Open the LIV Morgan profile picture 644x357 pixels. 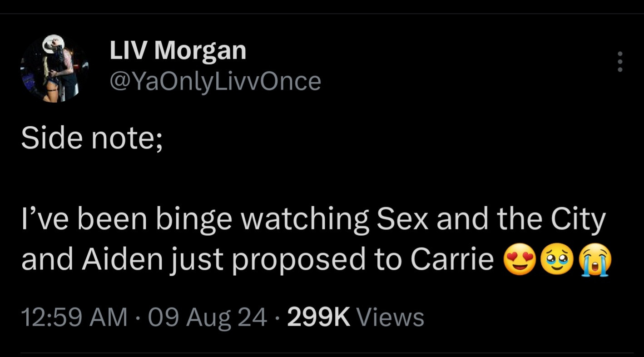(54, 68)
